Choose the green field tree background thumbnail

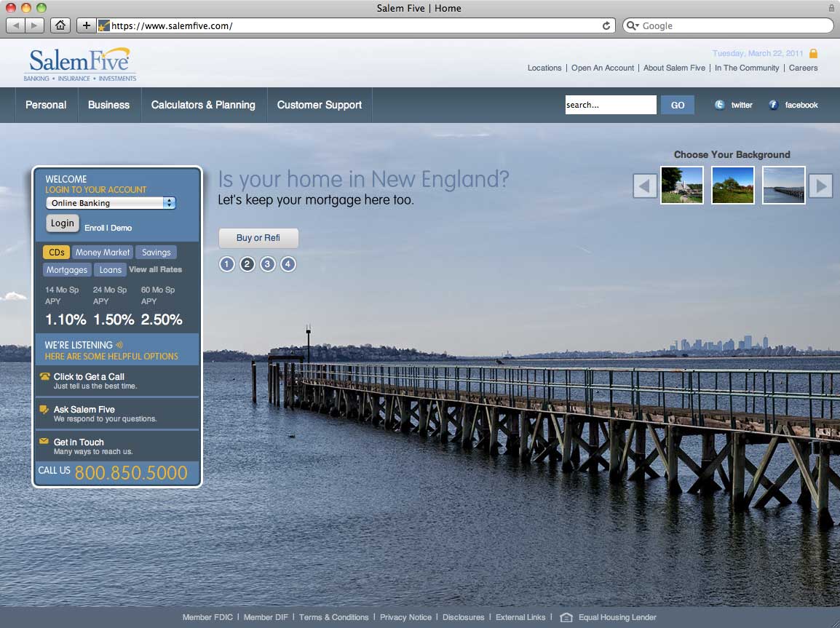click(733, 186)
